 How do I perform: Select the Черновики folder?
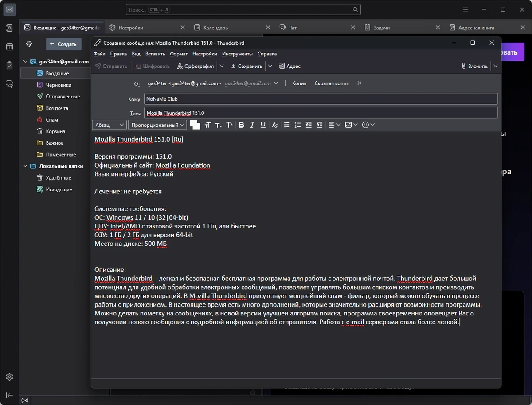[58, 85]
